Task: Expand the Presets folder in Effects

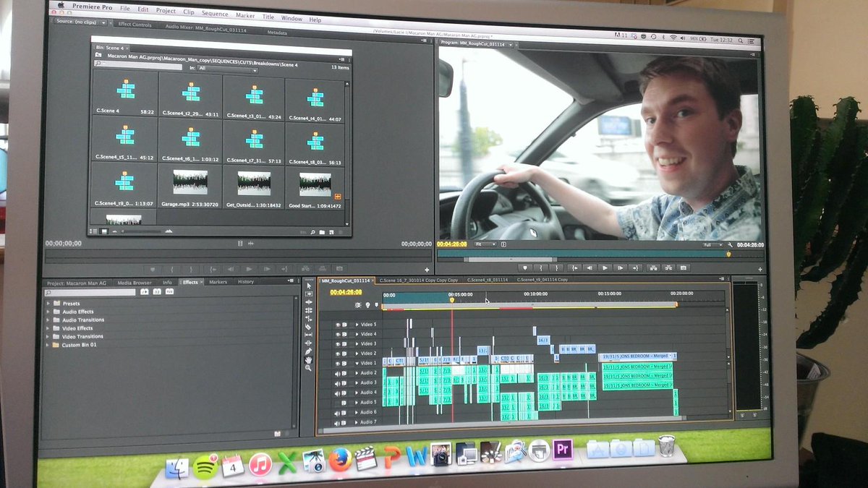Action: point(48,303)
